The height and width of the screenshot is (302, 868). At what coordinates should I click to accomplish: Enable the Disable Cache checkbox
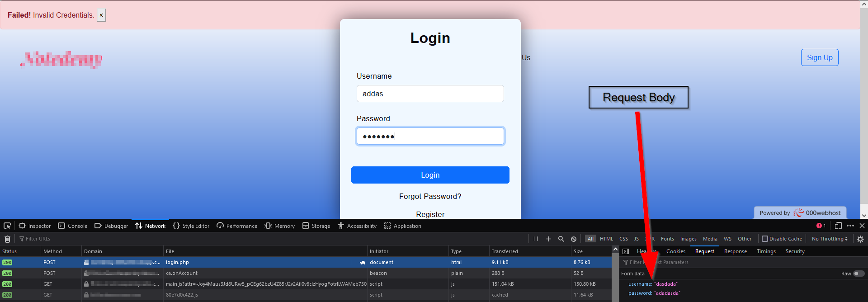pos(765,239)
